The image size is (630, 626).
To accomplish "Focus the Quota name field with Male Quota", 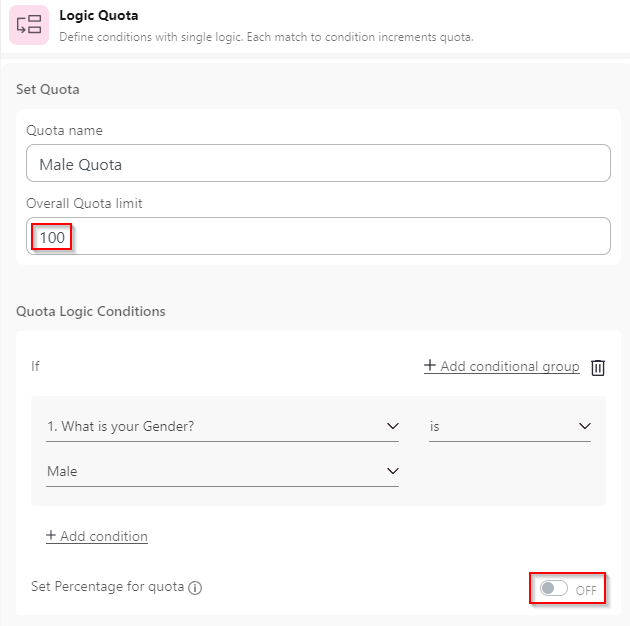I will (x=318, y=163).
